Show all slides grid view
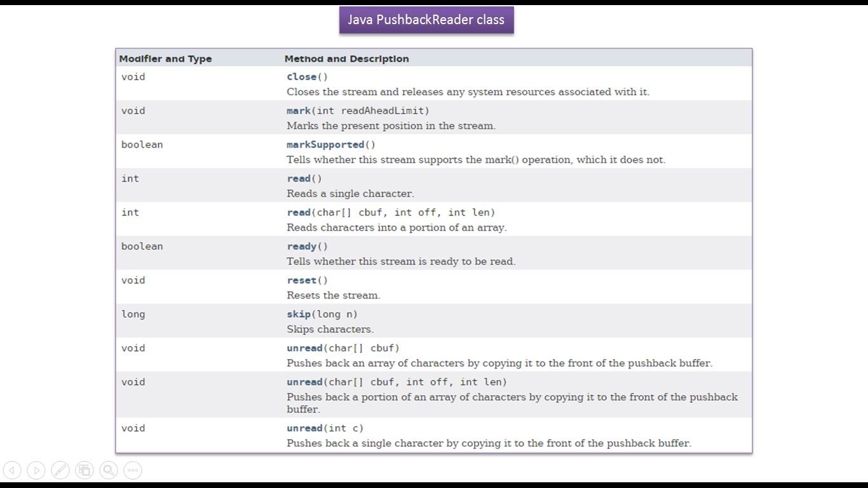 click(85, 470)
